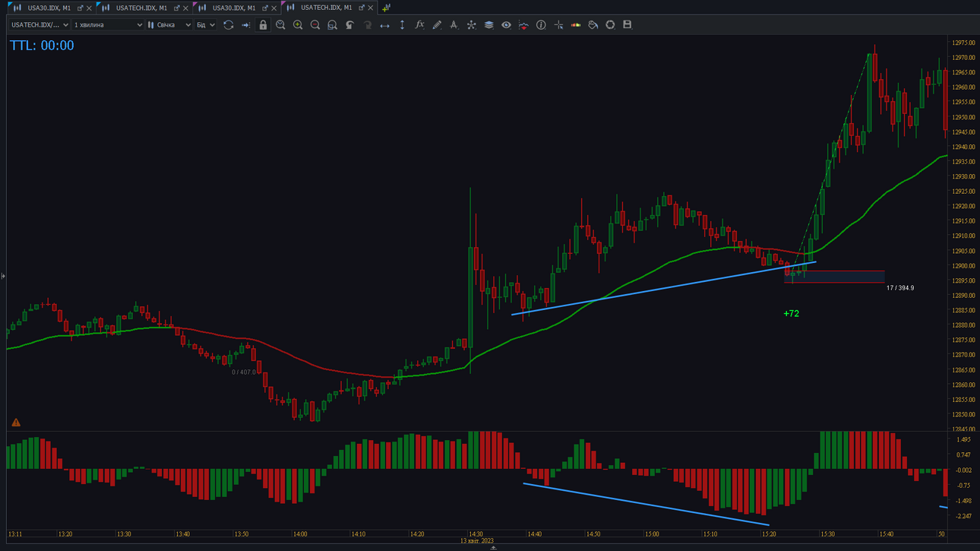Screen dimensions: 980x551
Task: Select the blue trendline on the histogram
Action: point(646,504)
